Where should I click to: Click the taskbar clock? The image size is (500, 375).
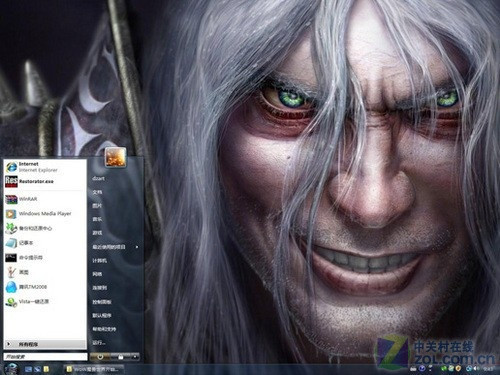pyautogui.click(x=489, y=369)
